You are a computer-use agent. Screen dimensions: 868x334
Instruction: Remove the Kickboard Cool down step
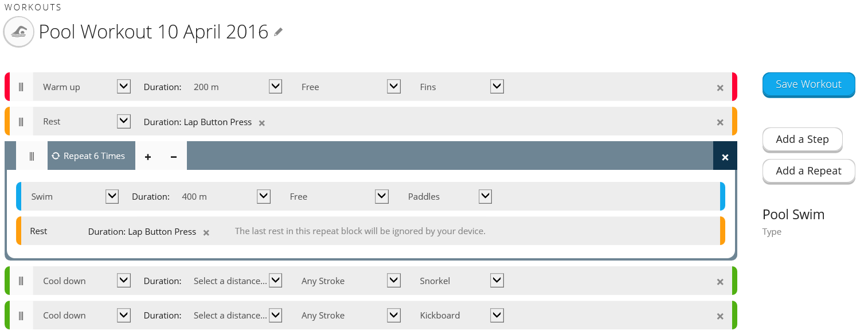pos(720,316)
